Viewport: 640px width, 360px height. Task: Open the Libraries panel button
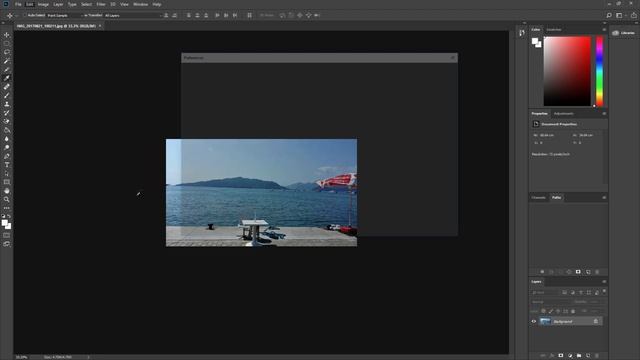click(624, 33)
